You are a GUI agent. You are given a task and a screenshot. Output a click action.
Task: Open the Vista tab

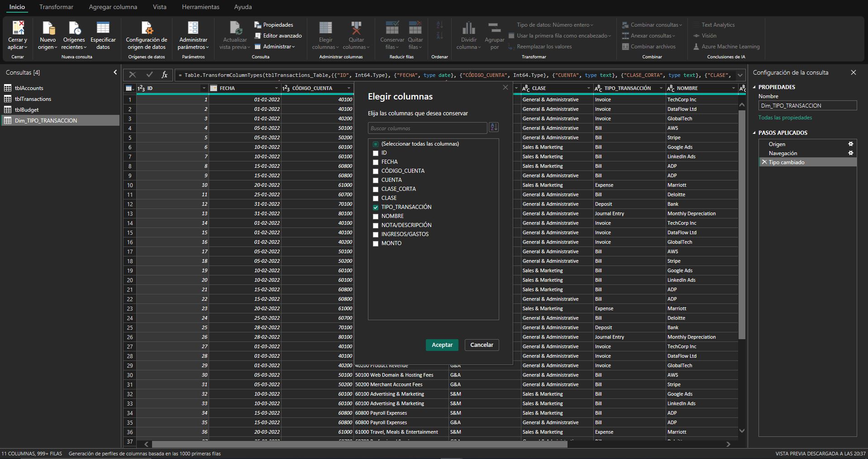pos(160,7)
